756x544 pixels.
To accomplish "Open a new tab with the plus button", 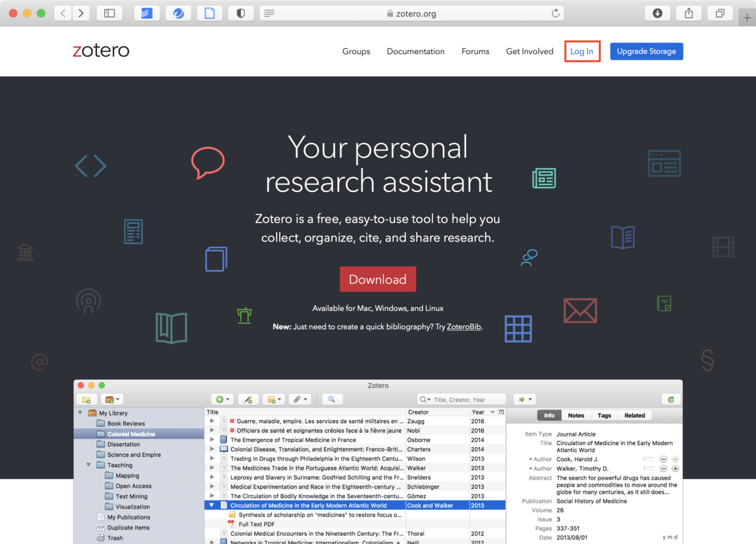I will pos(747,17).
